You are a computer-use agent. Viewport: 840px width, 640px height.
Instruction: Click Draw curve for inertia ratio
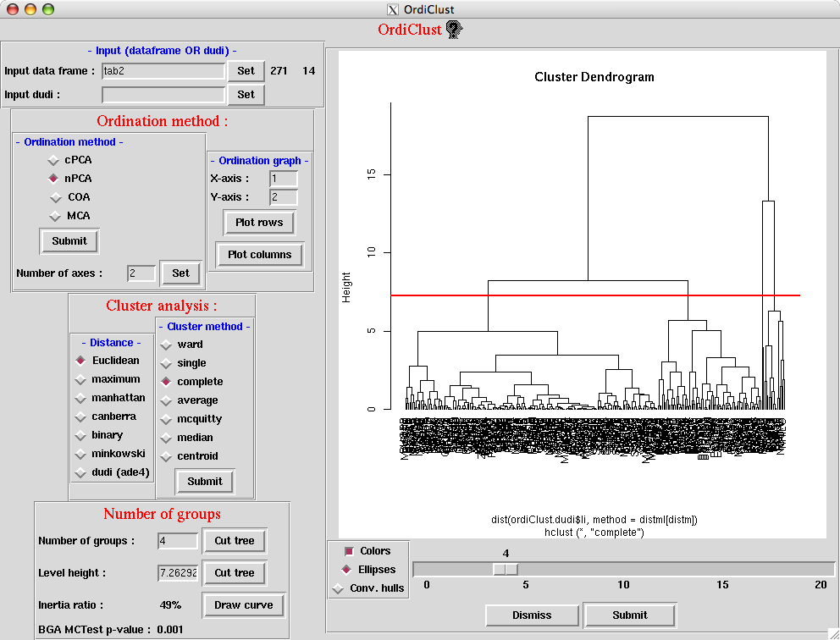click(244, 605)
